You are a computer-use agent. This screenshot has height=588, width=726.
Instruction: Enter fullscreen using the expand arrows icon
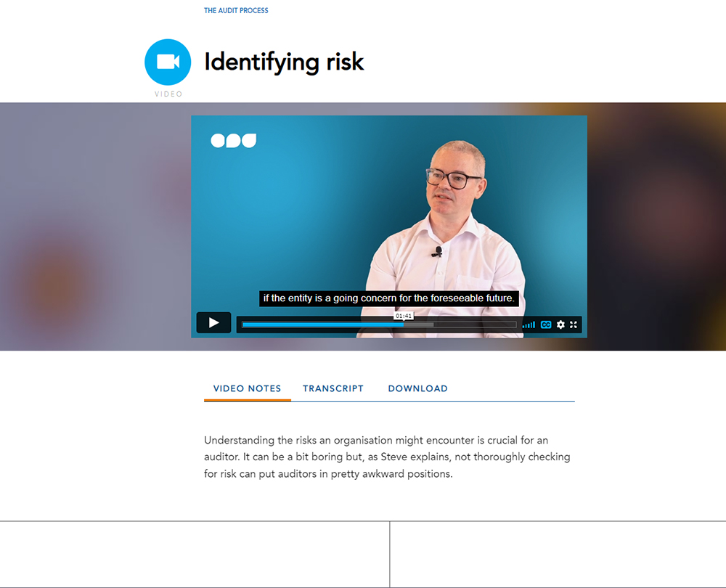(574, 324)
